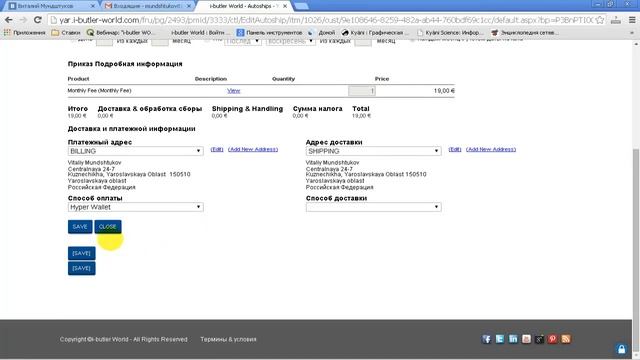
Task: Click the browser forward arrow
Action: click(23, 20)
